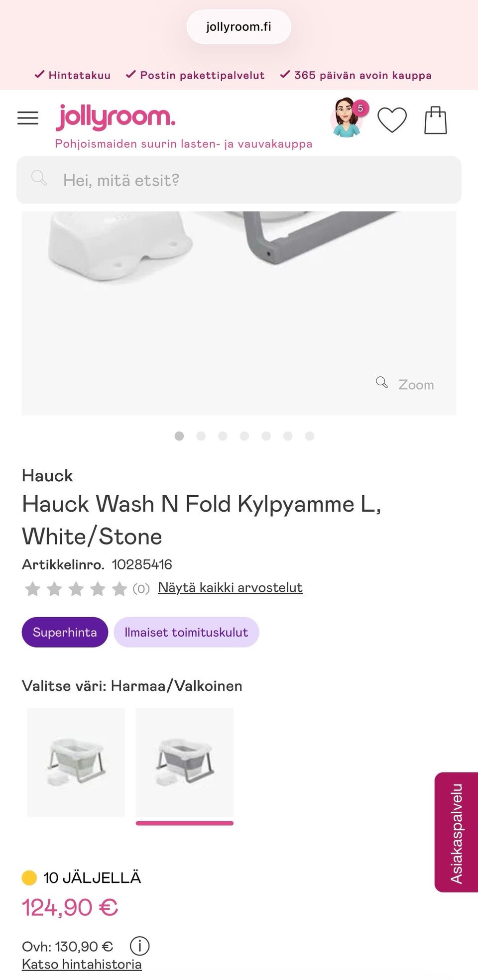Click the Jollyroom logo
Image resolution: width=478 pixels, height=980 pixels.
[x=116, y=117]
